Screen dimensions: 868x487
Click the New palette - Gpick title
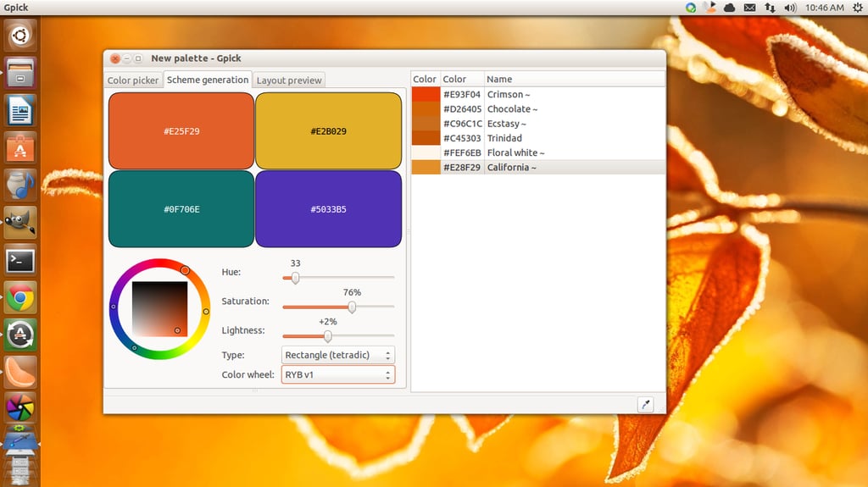point(196,58)
